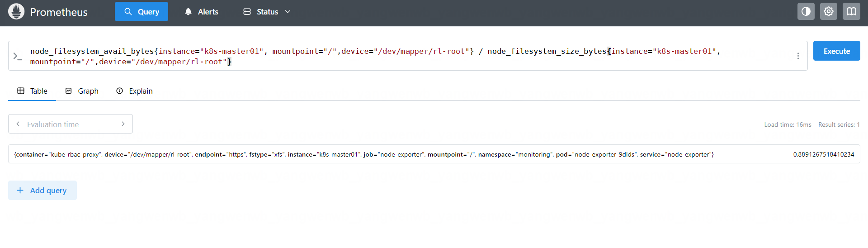868x248 pixels.
Task: Step evaluation time forward with right arrow
Action: 123,124
